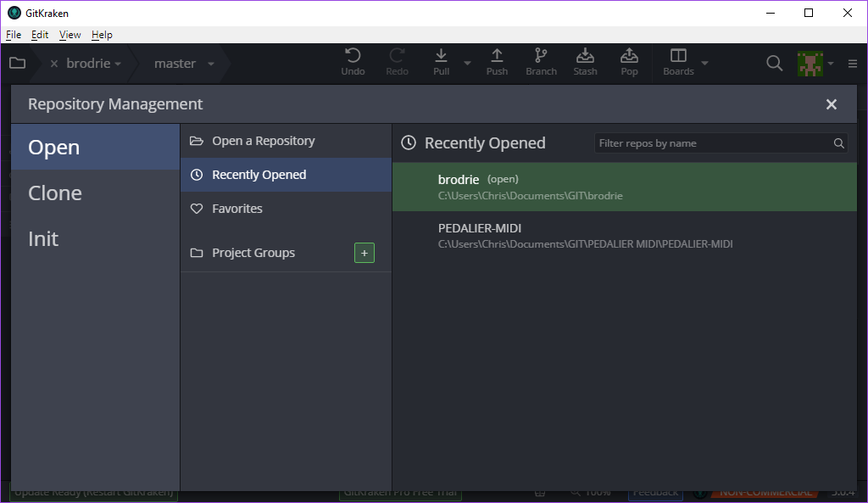Expand the Boards dropdown arrow
This screenshot has width=868, height=503.
[x=704, y=63]
